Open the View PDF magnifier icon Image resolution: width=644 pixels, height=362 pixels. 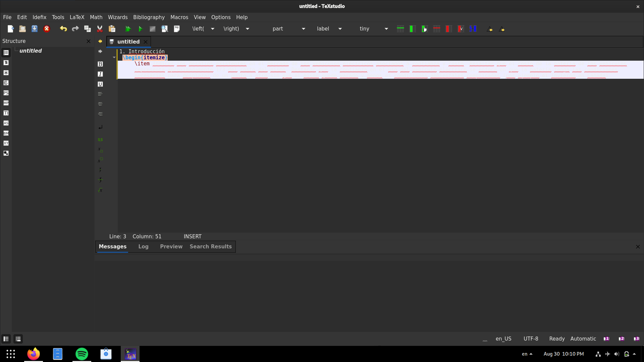pyautogui.click(x=164, y=29)
